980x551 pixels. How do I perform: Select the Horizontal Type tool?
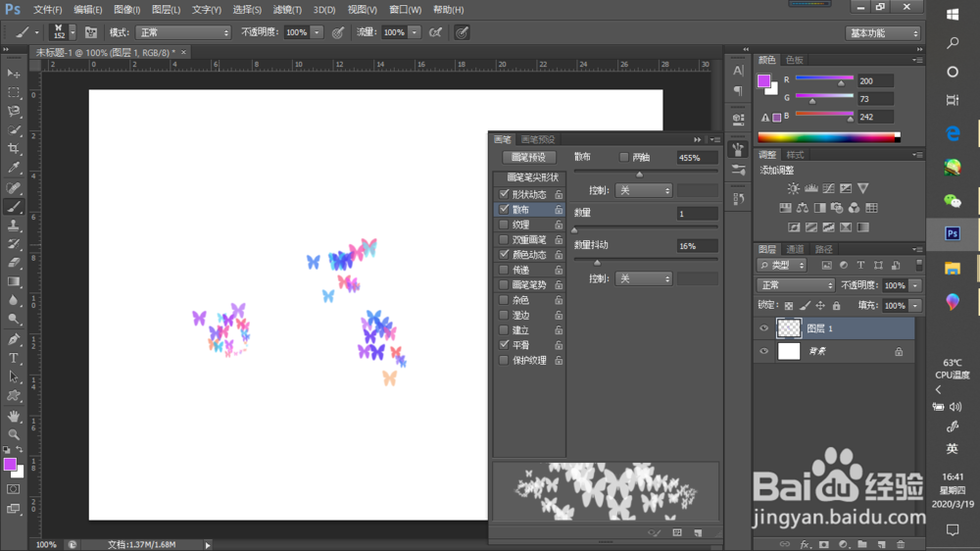click(13, 359)
